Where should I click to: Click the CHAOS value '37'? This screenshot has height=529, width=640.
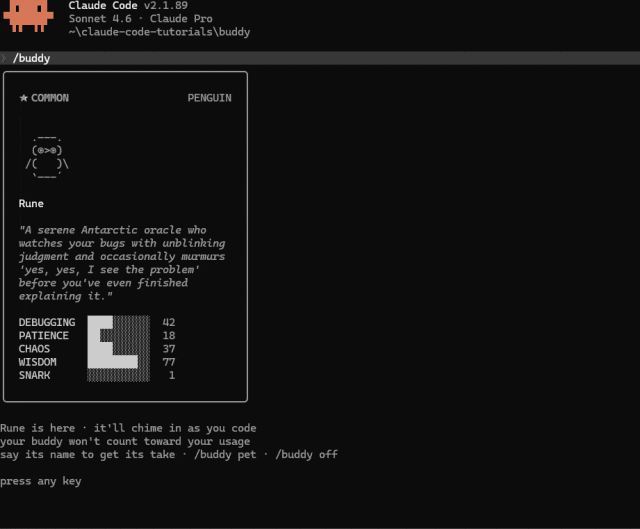point(169,349)
